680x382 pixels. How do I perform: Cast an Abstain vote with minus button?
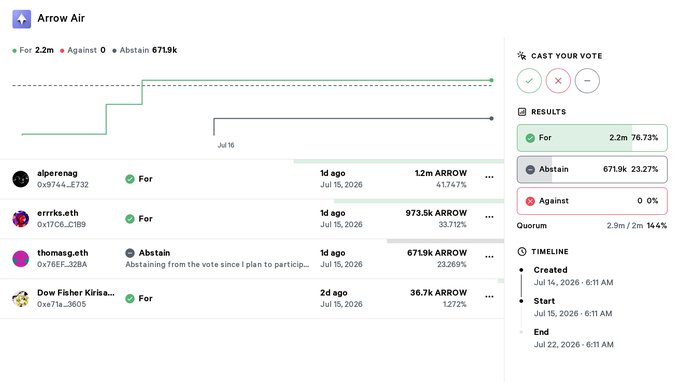coord(587,81)
